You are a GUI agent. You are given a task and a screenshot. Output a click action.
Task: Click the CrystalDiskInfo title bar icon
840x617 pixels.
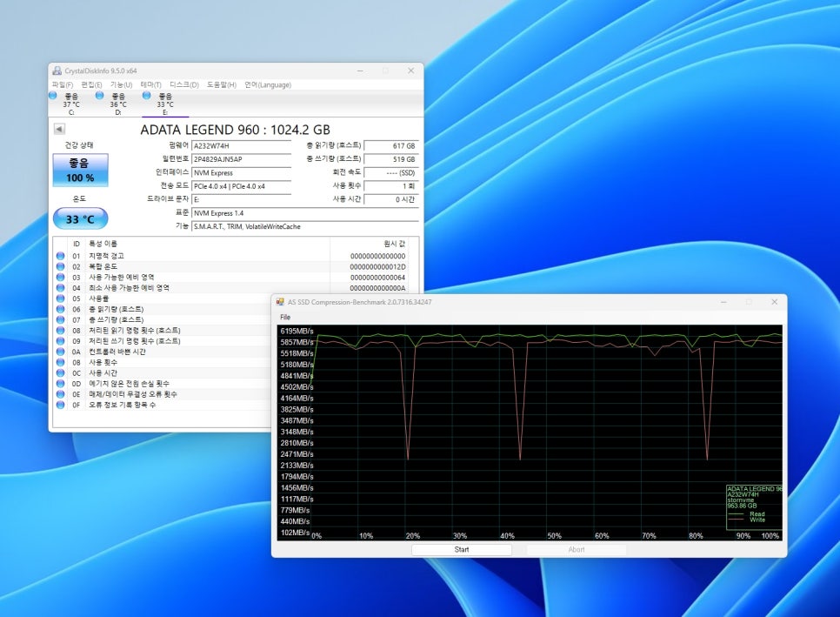click(57, 70)
